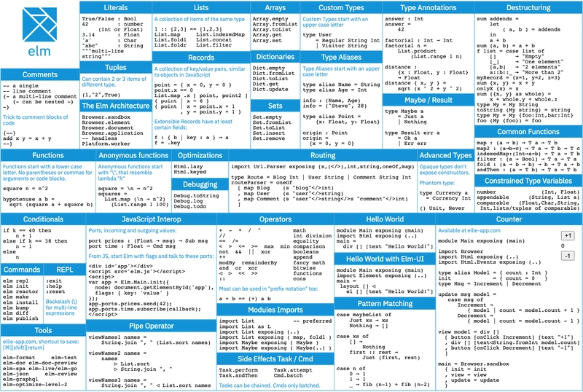Image resolution: width=583 pixels, height=392 pixels.
Task: Click the Elm tangram logo
Action: pyautogui.click(x=39, y=25)
